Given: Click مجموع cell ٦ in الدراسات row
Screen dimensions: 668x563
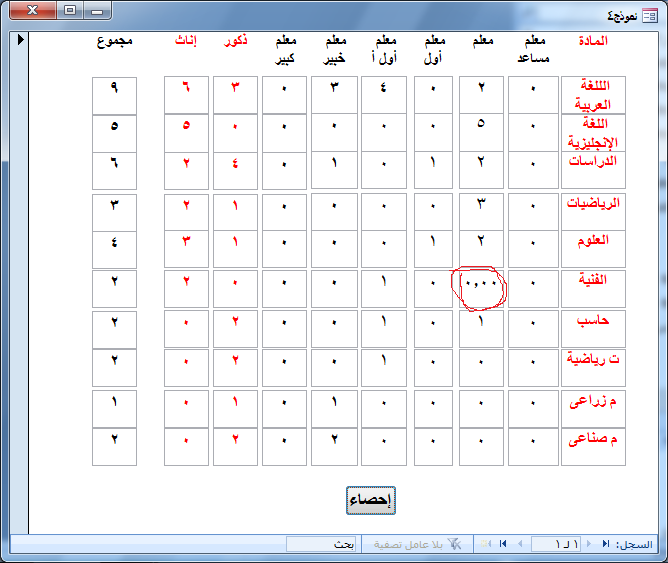Looking at the screenshot, I should pos(114,171).
